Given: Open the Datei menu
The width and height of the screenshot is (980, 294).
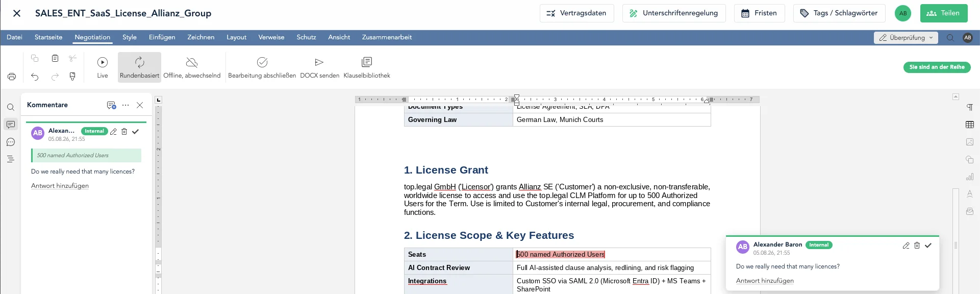Looking at the screenshot, I should (x=14, y=37).
